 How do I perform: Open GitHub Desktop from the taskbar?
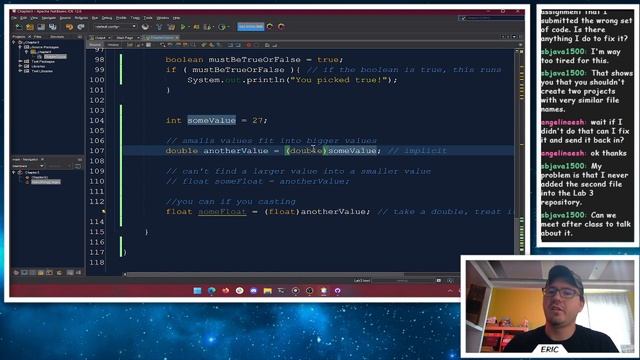(338, 291)
